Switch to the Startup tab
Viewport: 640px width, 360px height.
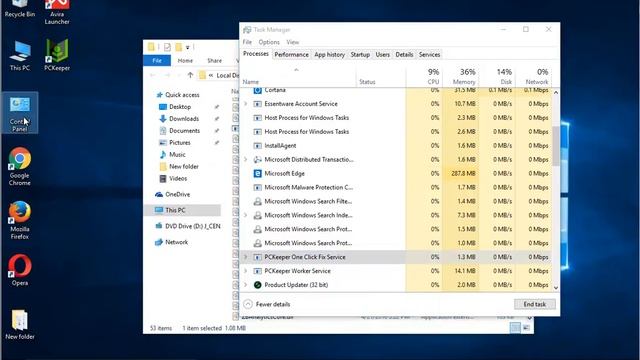[360, 55]
